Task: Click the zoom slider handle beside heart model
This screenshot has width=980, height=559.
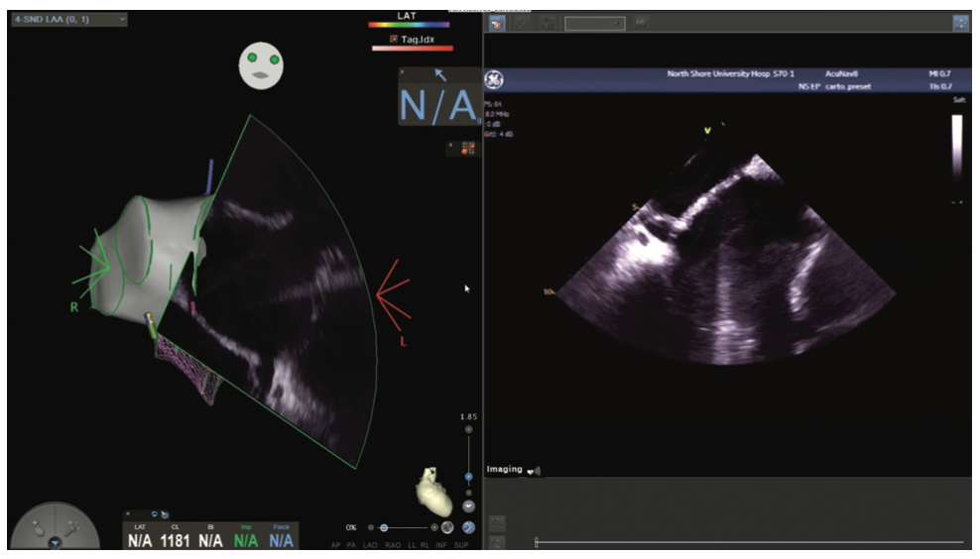Action: 468,477
